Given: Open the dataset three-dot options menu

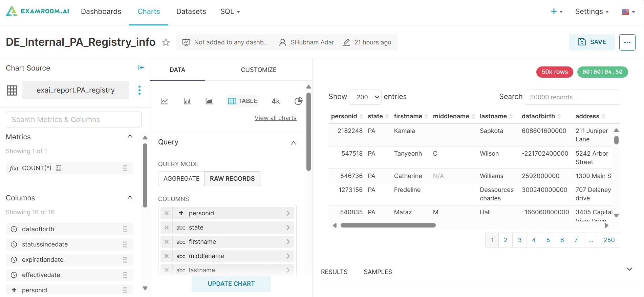Looking at the screenshot, I should 139,90.
